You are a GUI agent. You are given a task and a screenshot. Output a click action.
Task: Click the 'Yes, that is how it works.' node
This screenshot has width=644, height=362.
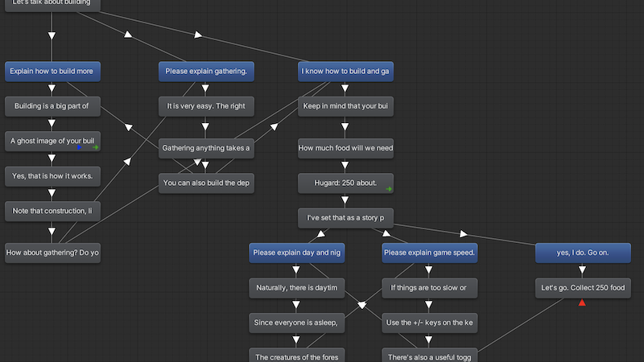pos(52,175)
